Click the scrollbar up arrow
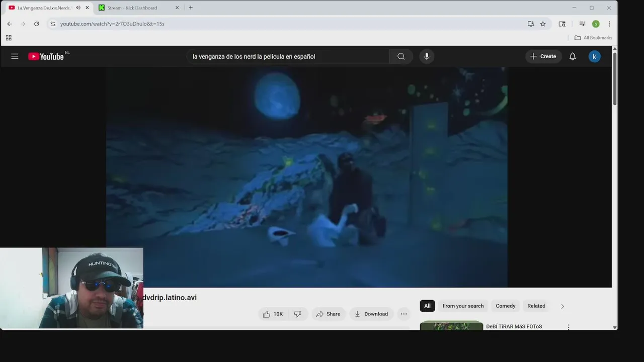Screen dimensions: 644x362 pos(615,49)
